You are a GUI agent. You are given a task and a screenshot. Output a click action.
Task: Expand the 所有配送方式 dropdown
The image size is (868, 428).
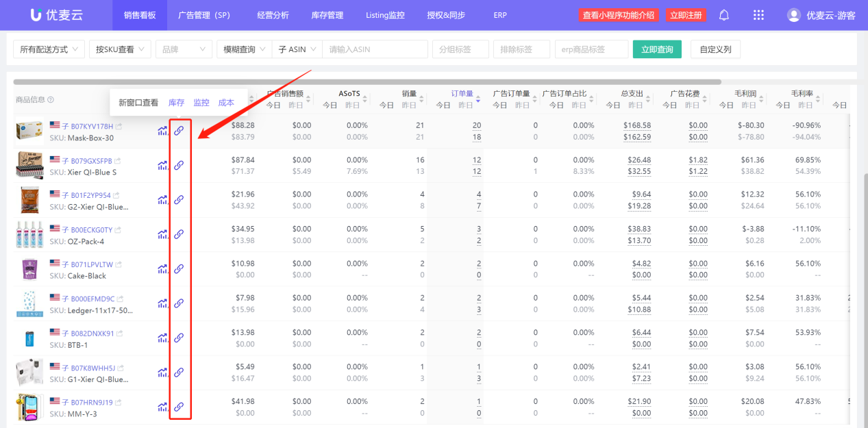[x=49, y=49]
